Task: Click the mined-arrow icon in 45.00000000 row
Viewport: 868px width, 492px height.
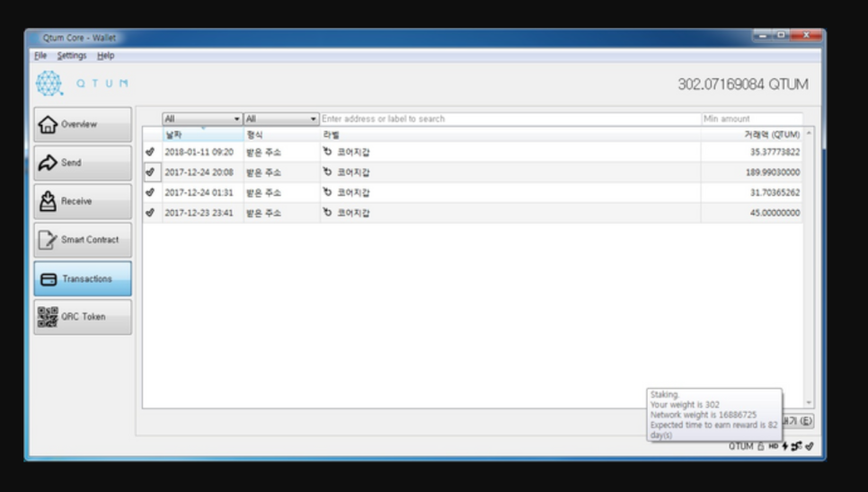Action: tap(327, 212)
